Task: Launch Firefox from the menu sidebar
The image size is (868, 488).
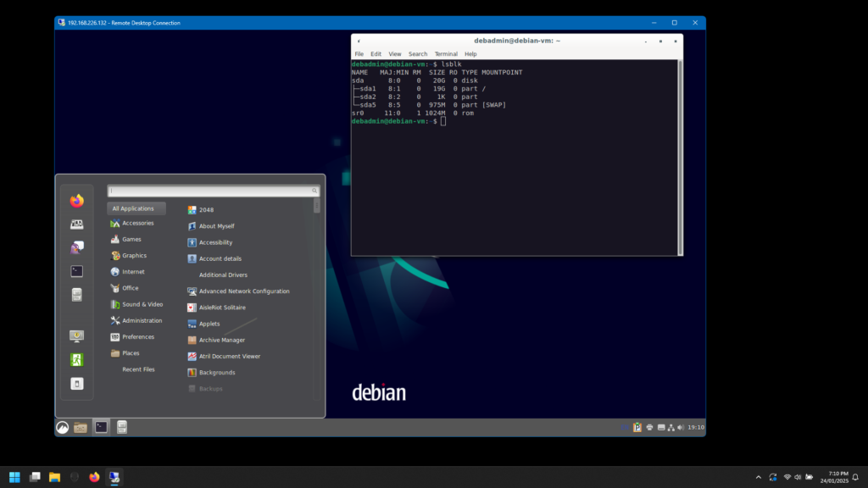Action: [75, 202]
